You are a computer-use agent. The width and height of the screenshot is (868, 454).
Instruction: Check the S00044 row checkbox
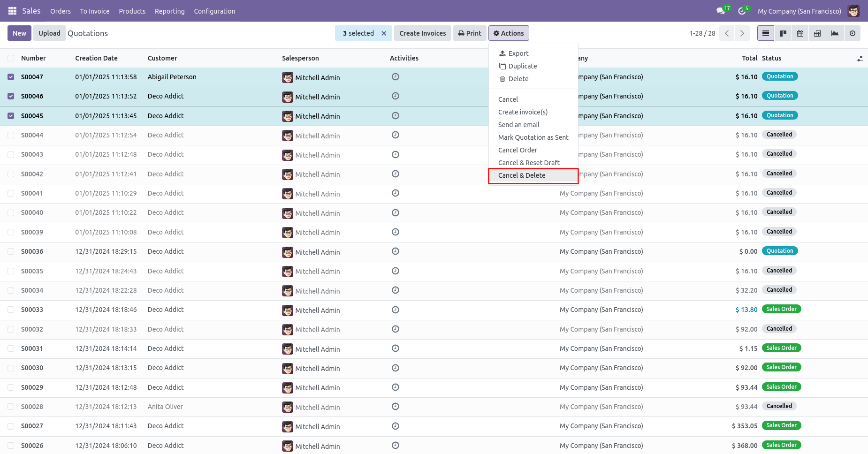(11, 135)
